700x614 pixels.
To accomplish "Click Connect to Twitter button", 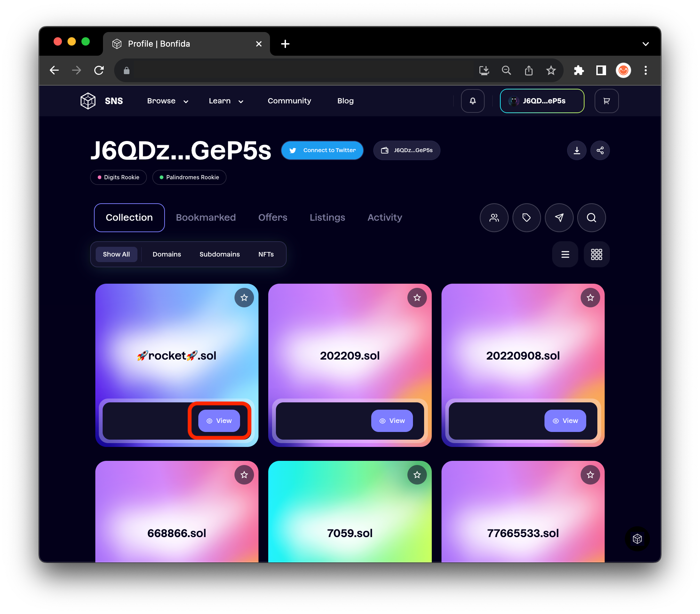I will (x=322, y=150).
